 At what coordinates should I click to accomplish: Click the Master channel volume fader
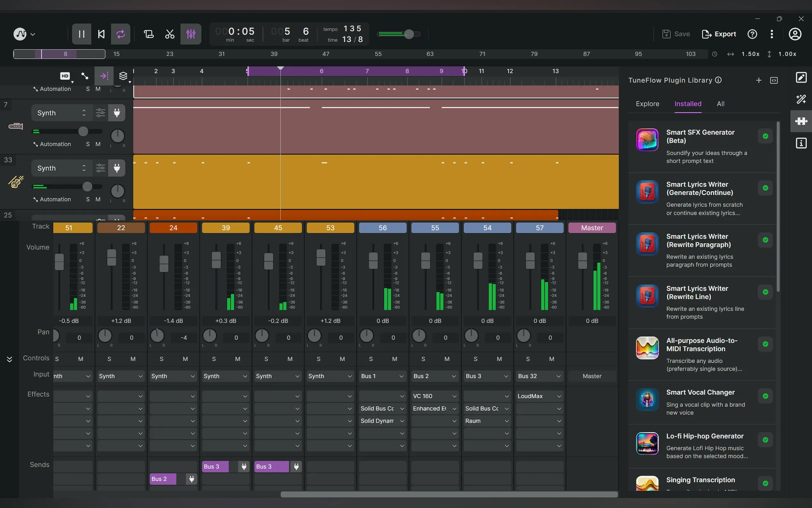point(582,261)
